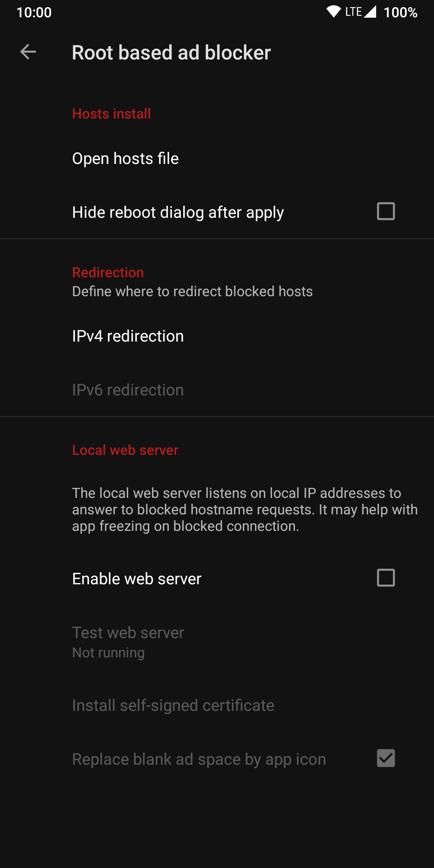Select Install self-signed certificate

click(x=173, y=705)
